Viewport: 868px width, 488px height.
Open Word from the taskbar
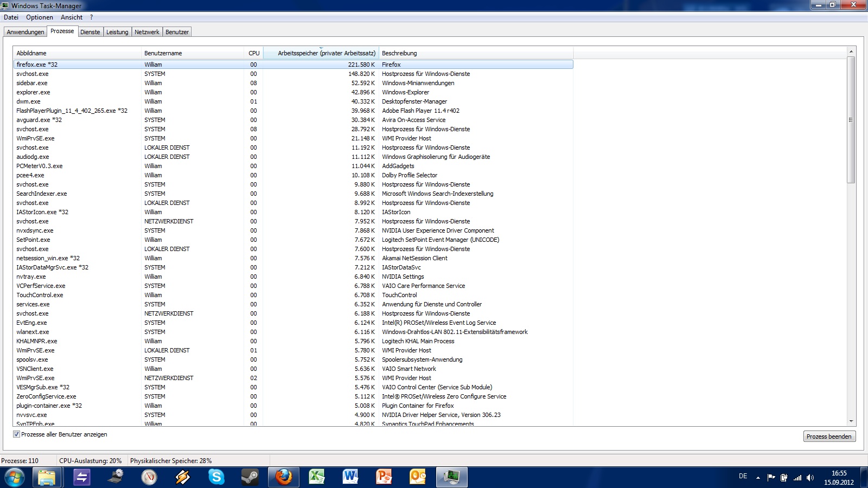(350, 478)
